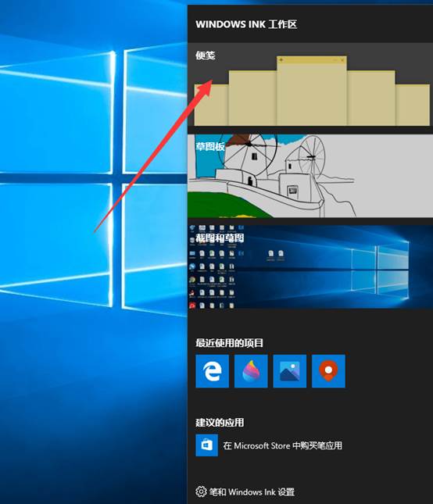
Task: Open the 截图和草图 screen sketch tile
Action: [x=310, y=266]
